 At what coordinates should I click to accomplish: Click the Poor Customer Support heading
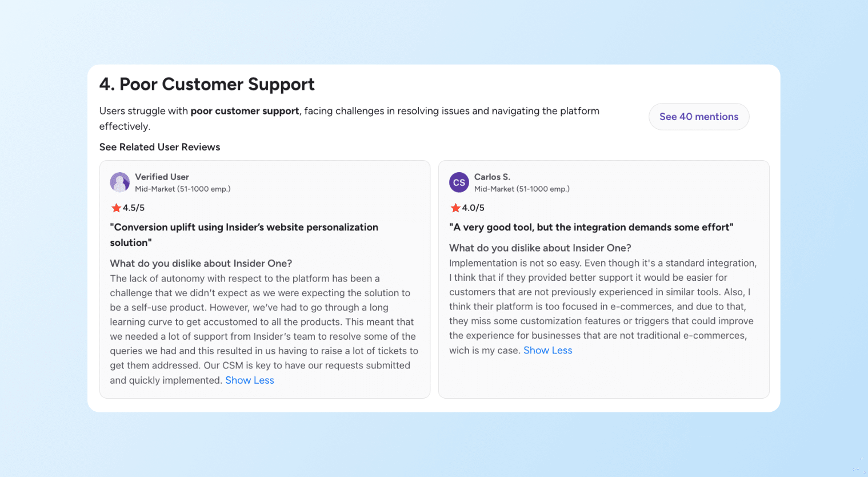pyautogui.click(x=207, y=84)
